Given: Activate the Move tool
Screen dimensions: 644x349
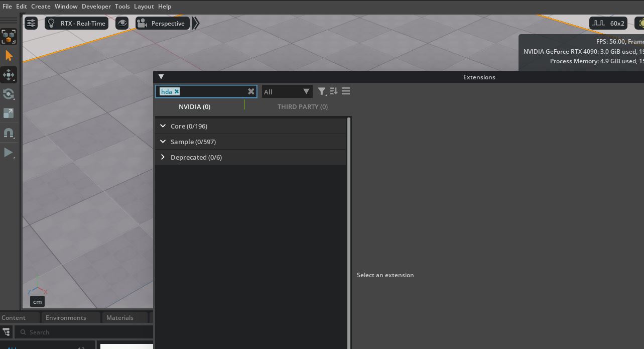Looking at the screenshot, I should point(9,75).
